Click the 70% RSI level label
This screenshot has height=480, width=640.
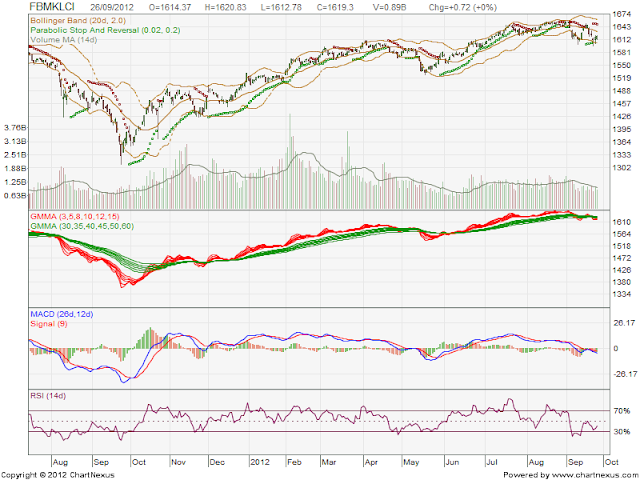coord(622,411)
